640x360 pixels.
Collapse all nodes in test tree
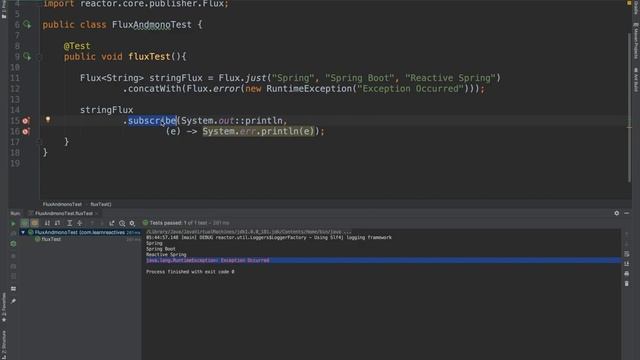80,223
